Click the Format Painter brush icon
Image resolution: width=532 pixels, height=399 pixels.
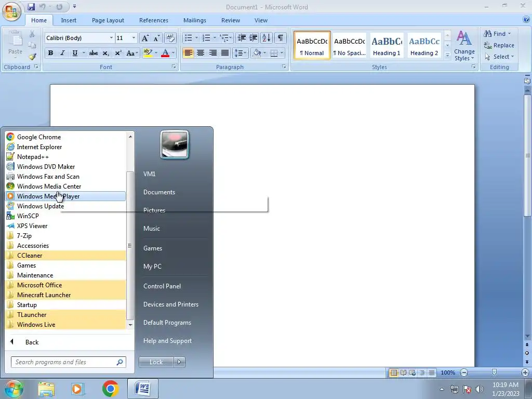[32, 57]
